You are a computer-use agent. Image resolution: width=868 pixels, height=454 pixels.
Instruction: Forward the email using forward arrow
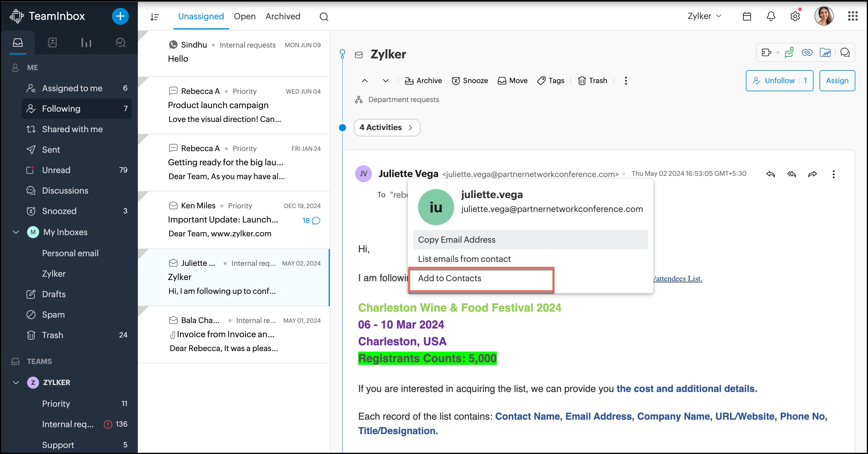tap(812, 174)
